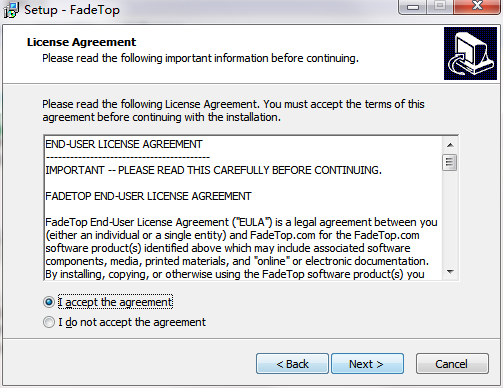Select the 'I accept the agreement' radio button
The image size is (503, 388).
(49, 302)
